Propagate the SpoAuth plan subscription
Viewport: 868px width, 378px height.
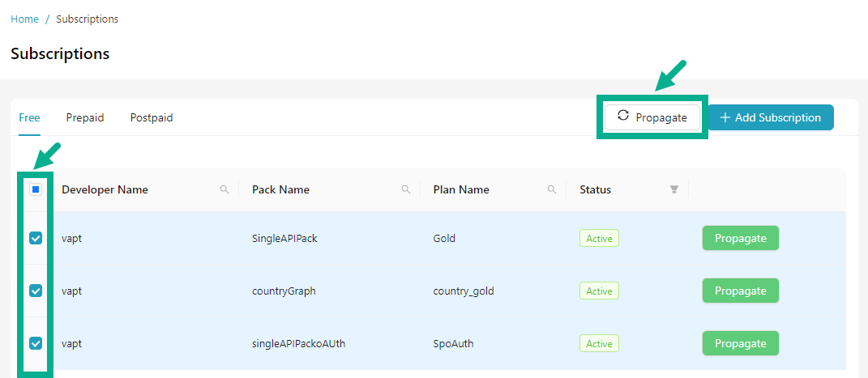[x=740, y=343]
